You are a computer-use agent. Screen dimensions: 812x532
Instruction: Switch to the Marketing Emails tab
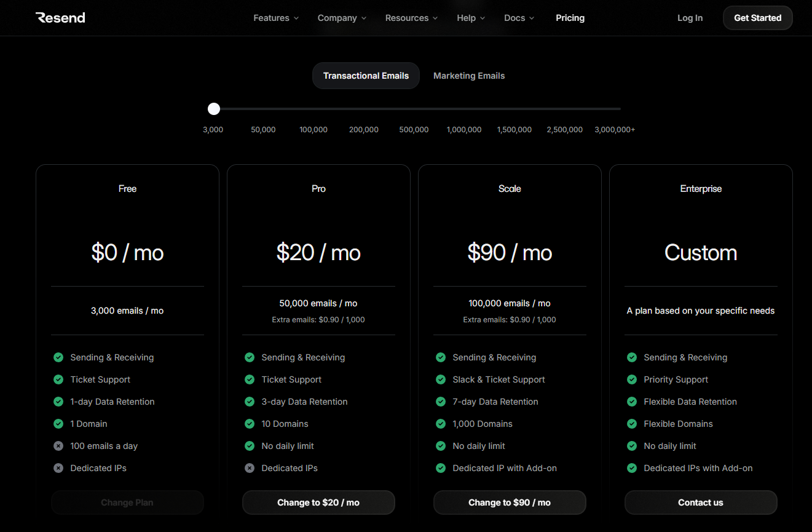469,76
